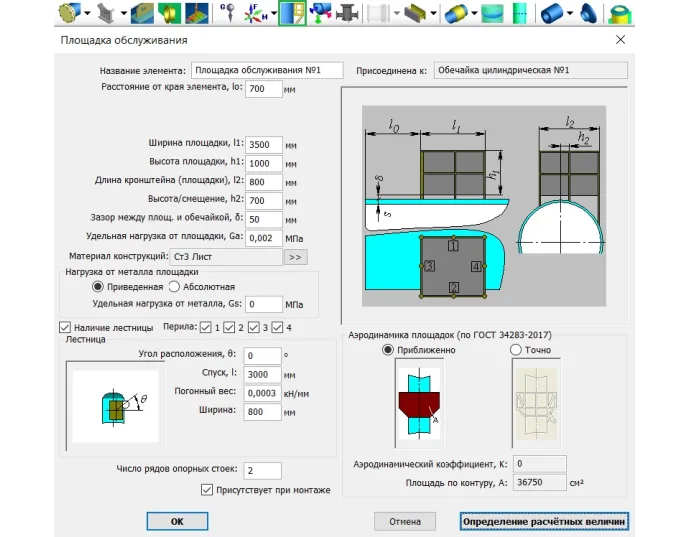Screen dimensions: 688x537
Task: Click Определение расчётных величин button
Action: tap(545, 521)
